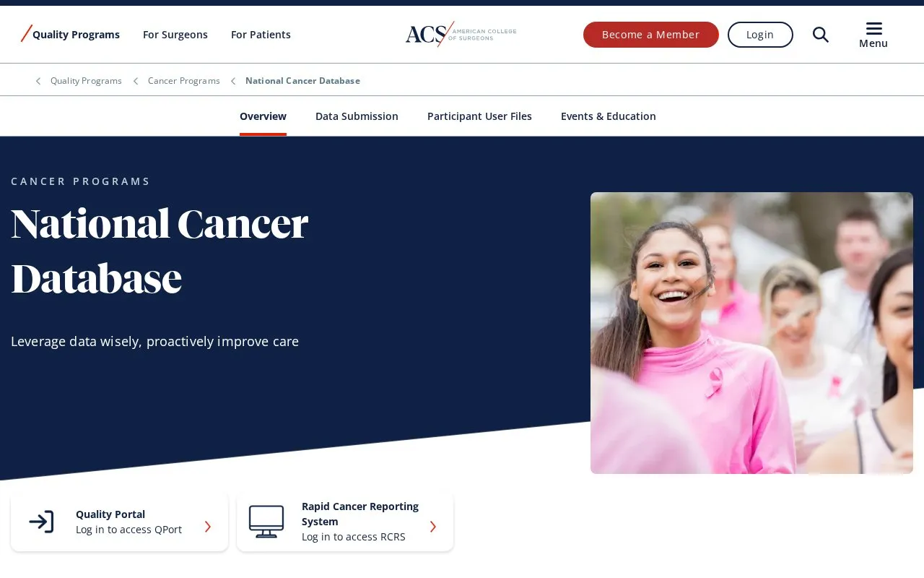Follow the Cancer Programs breadcrumb link
Screen dimensions: 924x578
coord(184,81)
